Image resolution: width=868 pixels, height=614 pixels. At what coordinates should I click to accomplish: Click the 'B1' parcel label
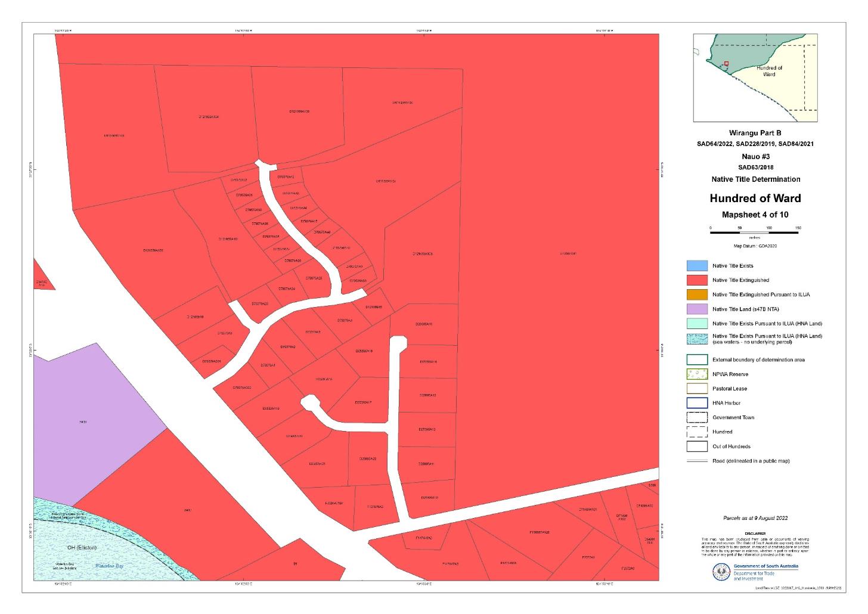pos(295,563)
